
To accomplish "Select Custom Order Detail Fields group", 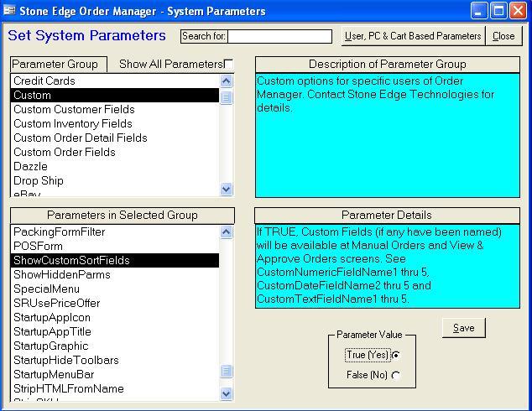I will (x=115, y=138).
